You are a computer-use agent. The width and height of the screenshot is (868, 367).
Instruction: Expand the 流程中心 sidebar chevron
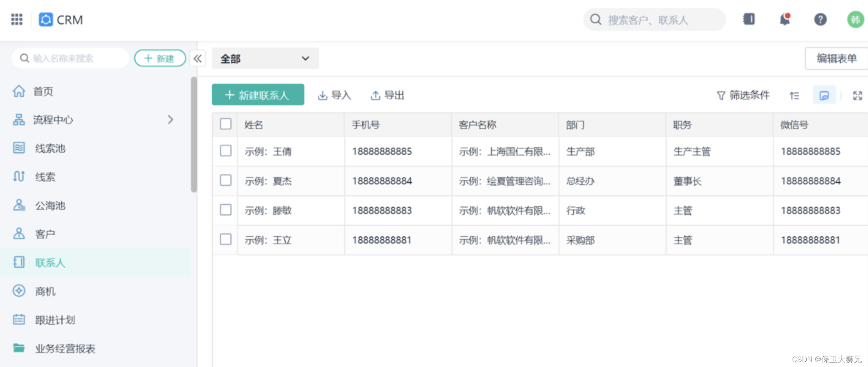point(171,120)
